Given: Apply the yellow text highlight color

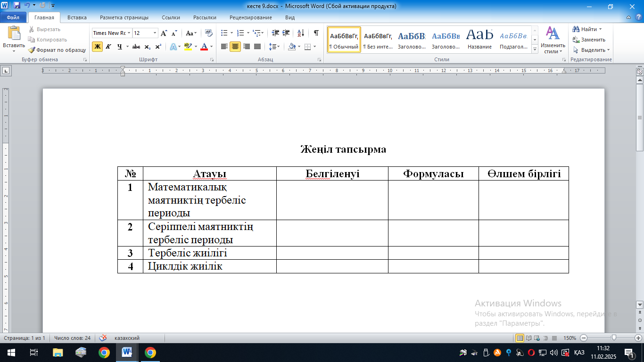Looking at the screenshot, I should (188, 47).
